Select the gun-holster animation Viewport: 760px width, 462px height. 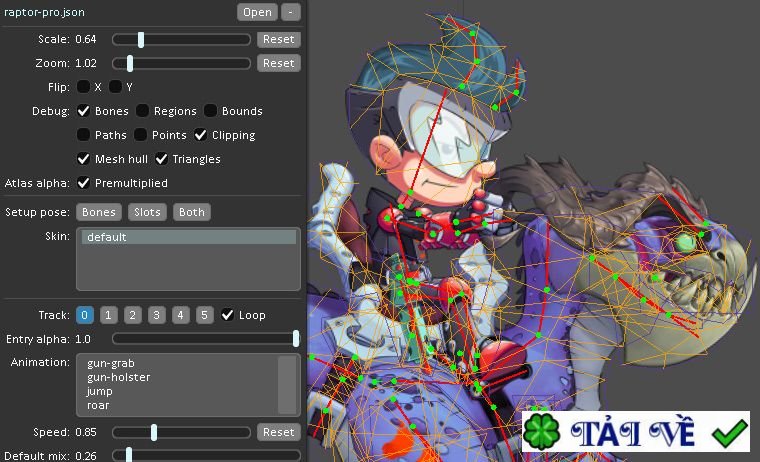(119, 377)
